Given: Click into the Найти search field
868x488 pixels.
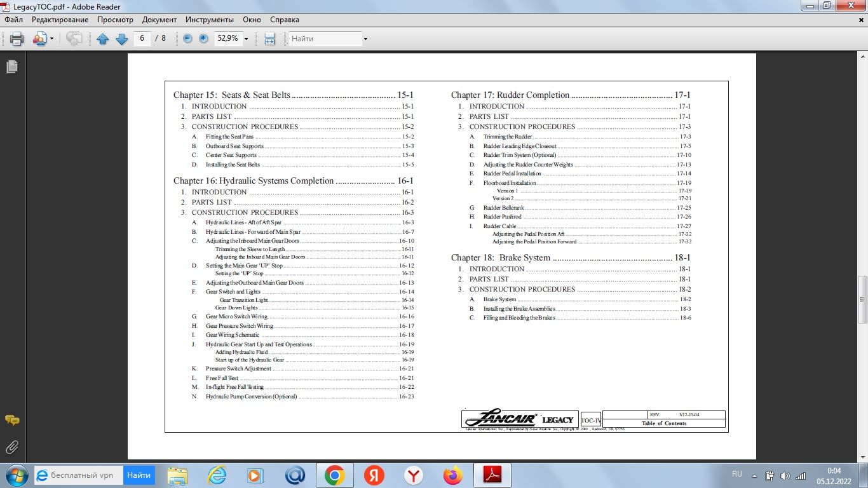Looking at the screenshot, I should pos(324,39).
